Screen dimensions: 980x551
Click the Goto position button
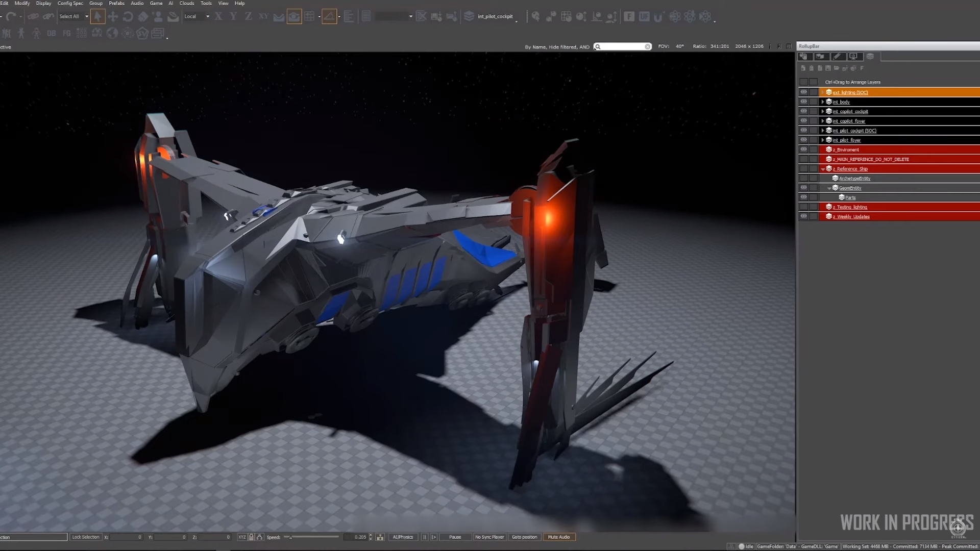[524, 537]
